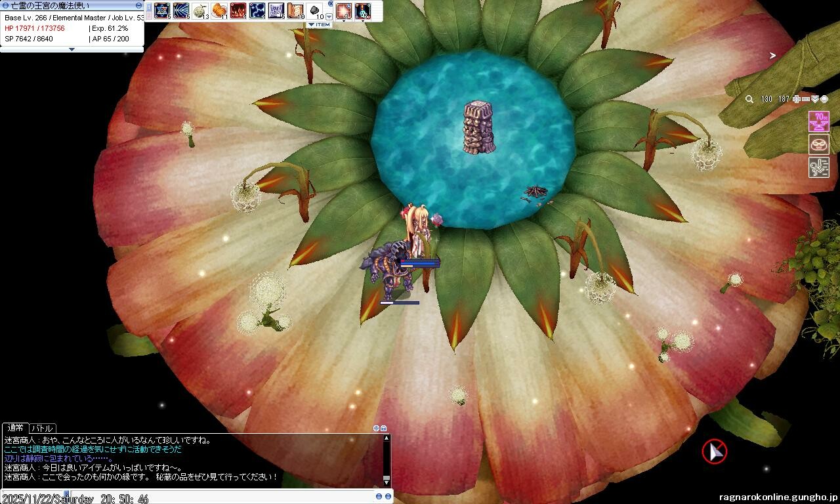Viewport: 840px width, 504px height.
Task: Use the scroll item in hotbar
Action: pos(295,10)
